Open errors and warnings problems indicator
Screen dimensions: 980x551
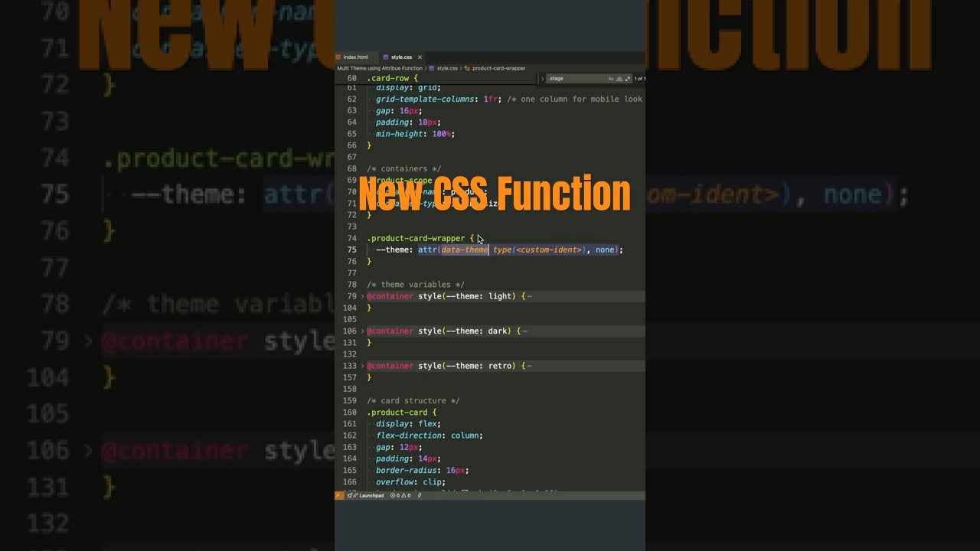400,495
